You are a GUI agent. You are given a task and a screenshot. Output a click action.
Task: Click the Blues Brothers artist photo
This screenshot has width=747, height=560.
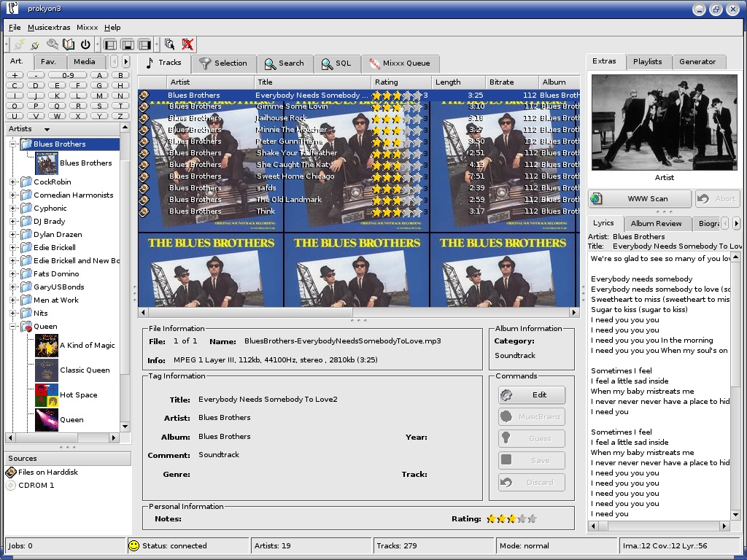click(664, 122)
